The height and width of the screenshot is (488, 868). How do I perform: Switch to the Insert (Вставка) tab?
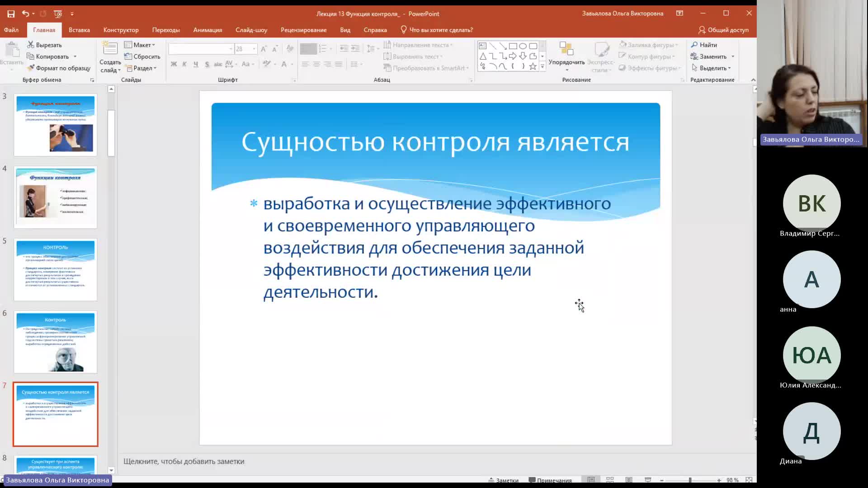coord(79,30)
